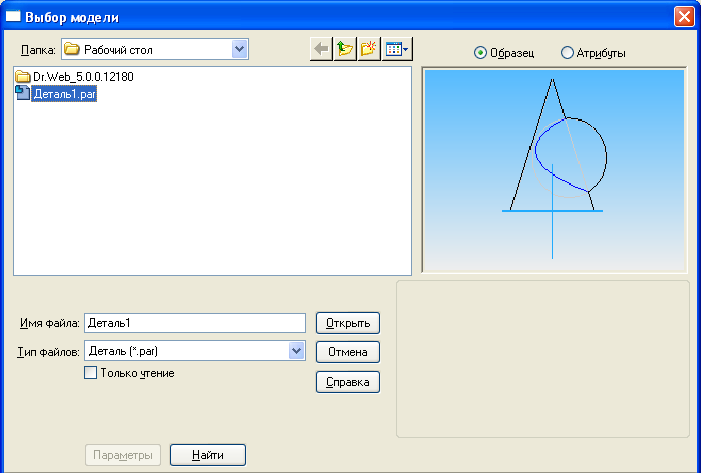Open the Тип файлов dropdown
Viewport: 701px width, 473px height.
point(296,350)
